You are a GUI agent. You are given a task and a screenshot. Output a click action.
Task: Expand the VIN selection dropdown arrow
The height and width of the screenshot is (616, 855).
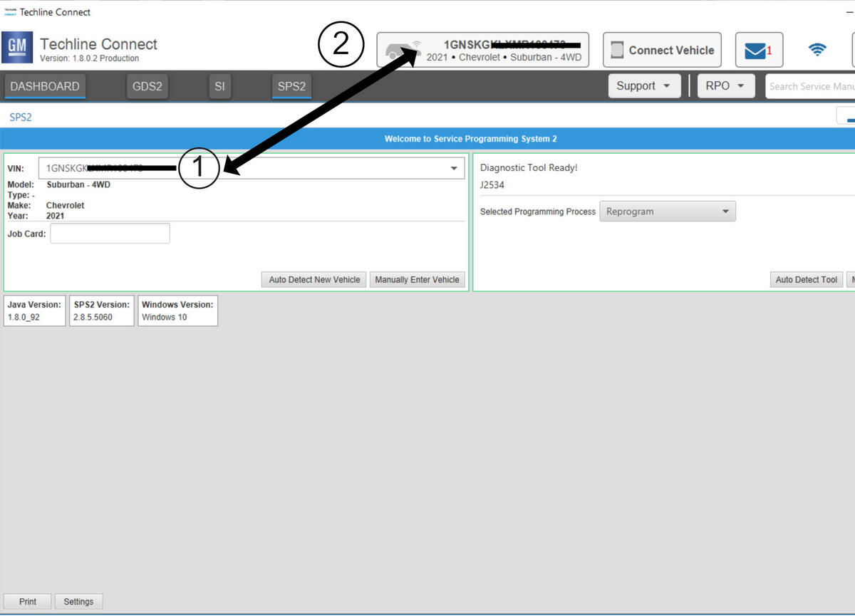click(x=454, y=169)
